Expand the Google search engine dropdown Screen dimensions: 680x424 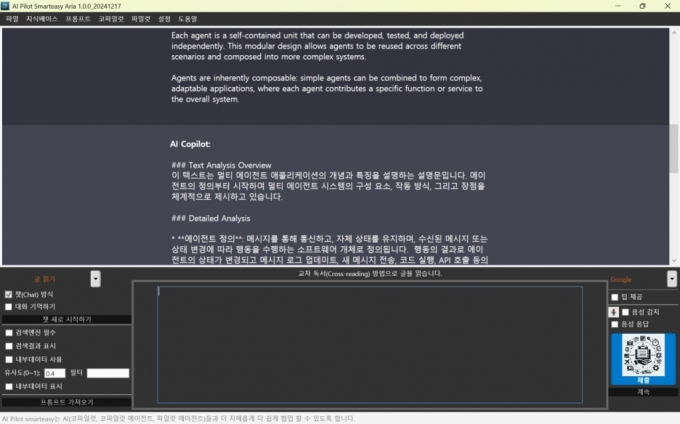671,280
